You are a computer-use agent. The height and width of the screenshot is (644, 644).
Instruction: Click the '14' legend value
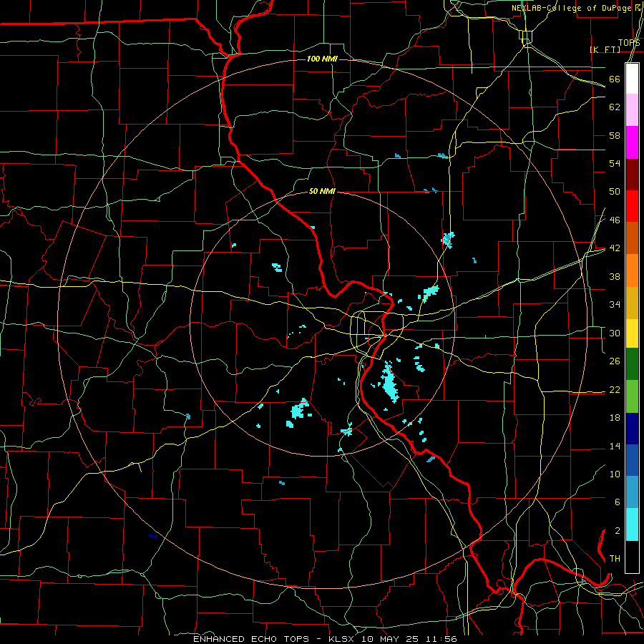(615, 446)
